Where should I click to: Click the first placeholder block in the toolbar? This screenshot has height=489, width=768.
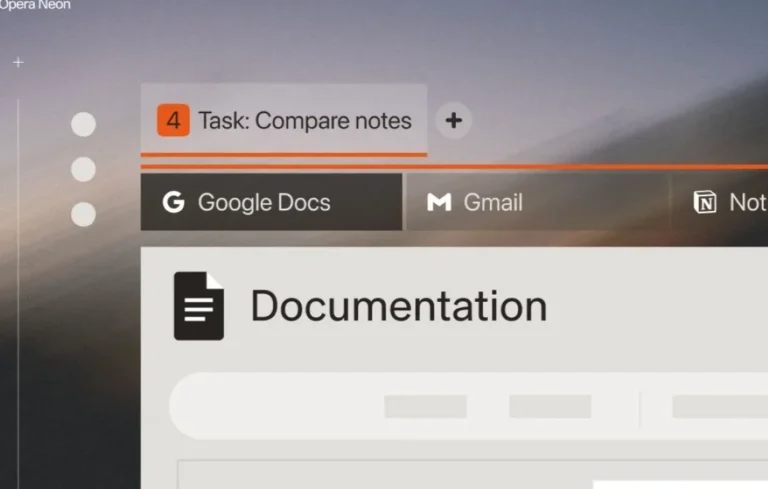425,406
